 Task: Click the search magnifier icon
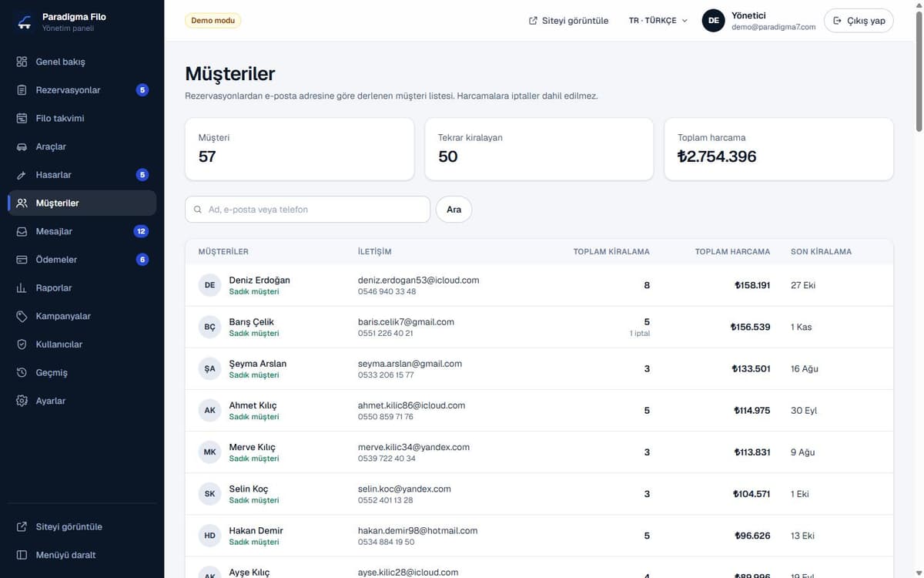tap(198, 210)
